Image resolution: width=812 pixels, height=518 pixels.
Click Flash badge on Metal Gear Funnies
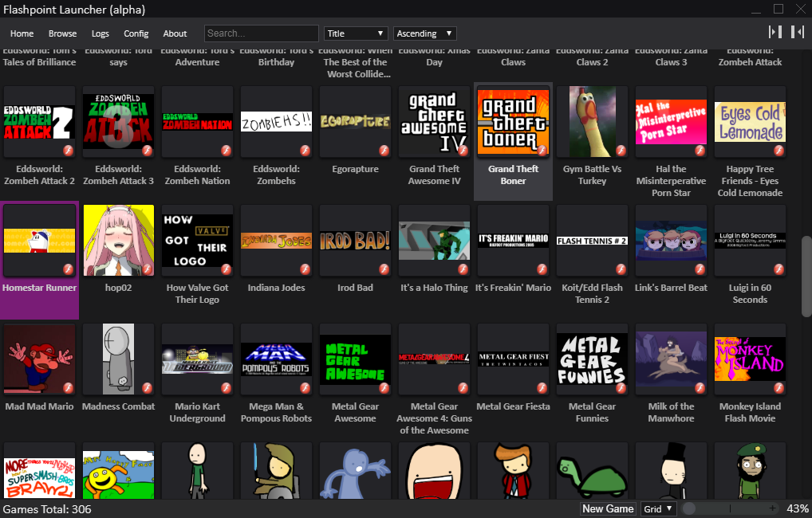621,387
